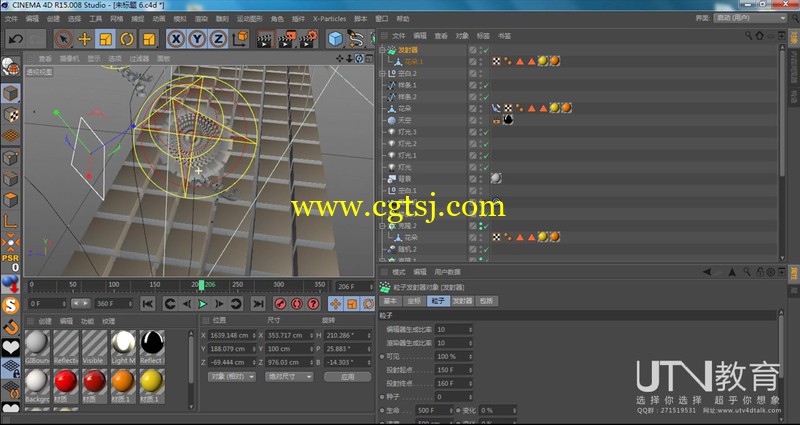
Task: Click the 应用 apply button
Action: [x=347, y=377]
